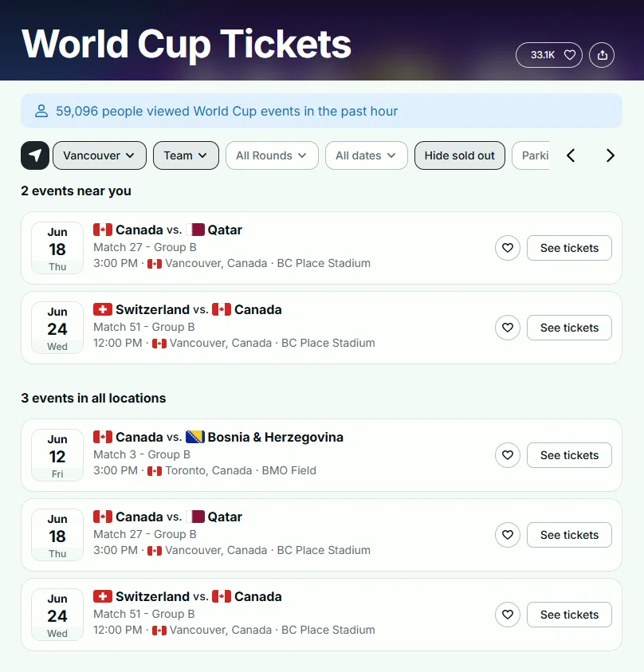This screenshot has height=672, width=644.
Task: Click the location arrow icon button
Action: coord(35,155)
